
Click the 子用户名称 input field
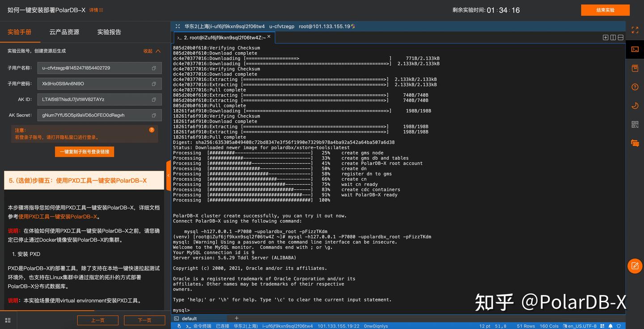coord(99,68)
